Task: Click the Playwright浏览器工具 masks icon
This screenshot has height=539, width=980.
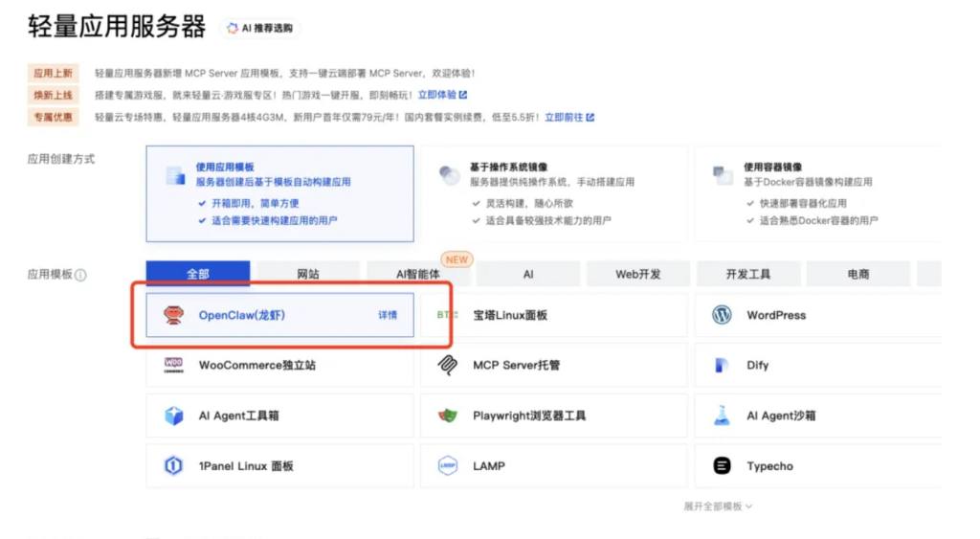Action: click(x=447, y=415)
